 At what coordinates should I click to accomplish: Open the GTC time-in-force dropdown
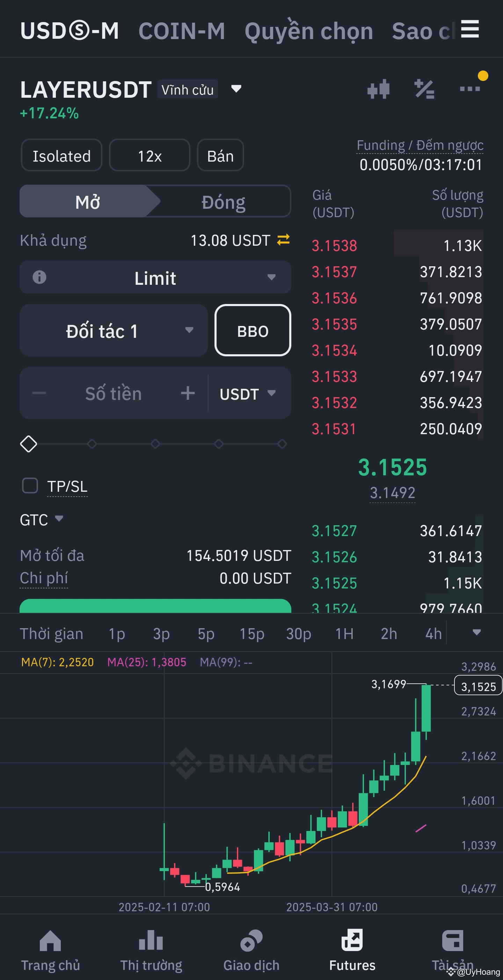point(42,520)
